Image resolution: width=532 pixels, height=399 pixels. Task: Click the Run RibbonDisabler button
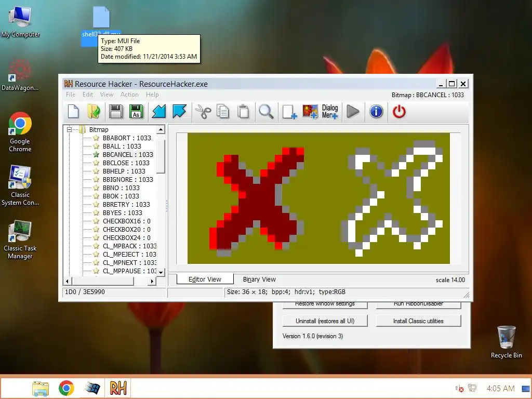pos(418,304)
